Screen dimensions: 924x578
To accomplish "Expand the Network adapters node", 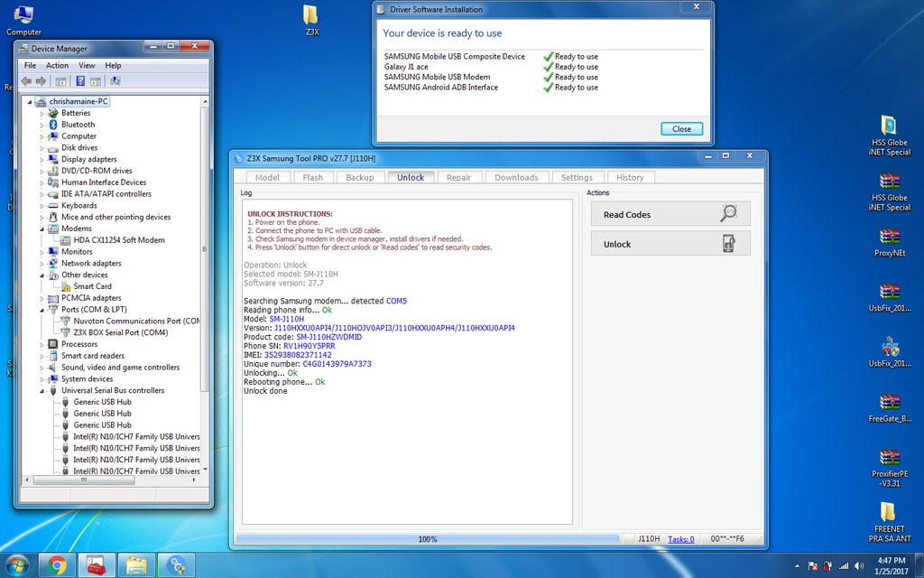I will tap(42, 264).
